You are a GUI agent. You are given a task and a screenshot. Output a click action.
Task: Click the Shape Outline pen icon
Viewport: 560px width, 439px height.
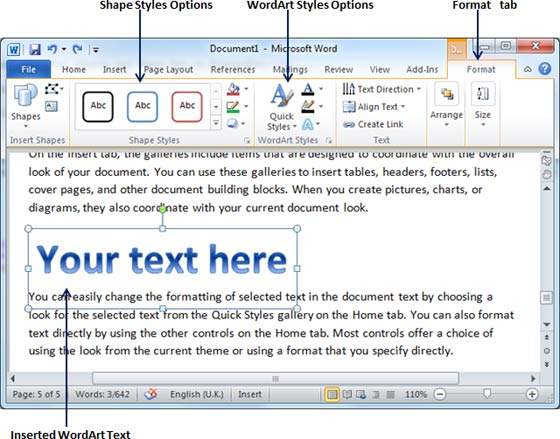coord(233,106)
